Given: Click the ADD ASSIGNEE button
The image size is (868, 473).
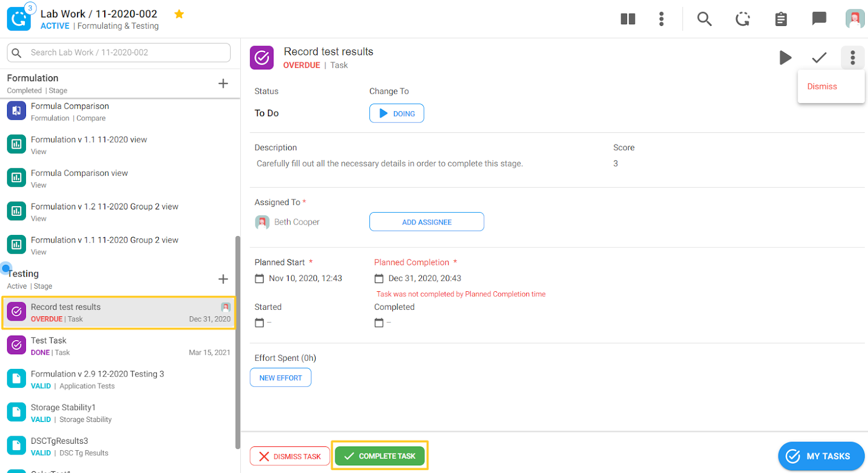Looking at the screenshot, I should [427, 222].
